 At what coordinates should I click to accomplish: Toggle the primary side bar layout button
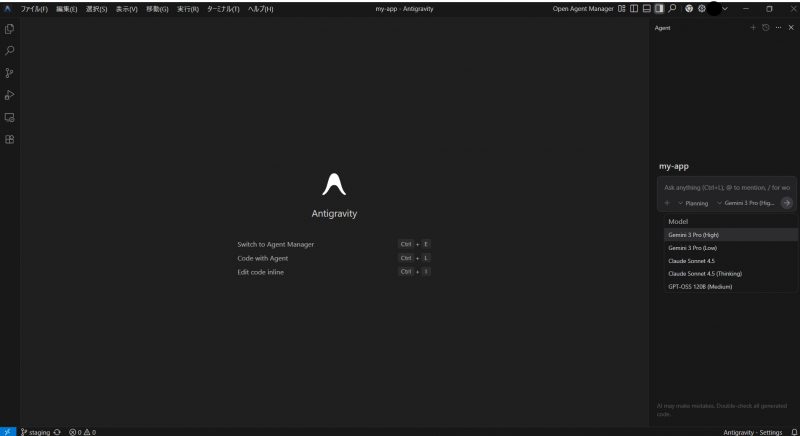634,9
